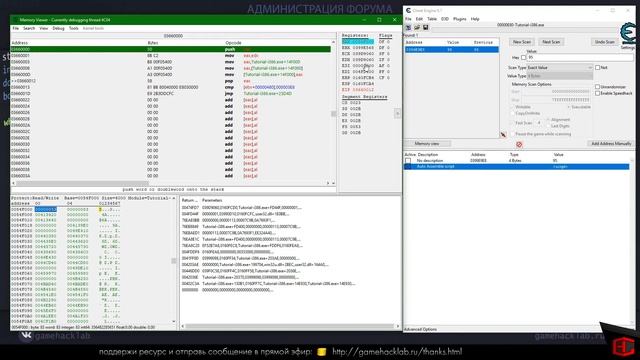The width and height of the screenshot is (640, 360).
Task: Toggle the Hex checkbox next to value field
Action: (x=524, y=58)
